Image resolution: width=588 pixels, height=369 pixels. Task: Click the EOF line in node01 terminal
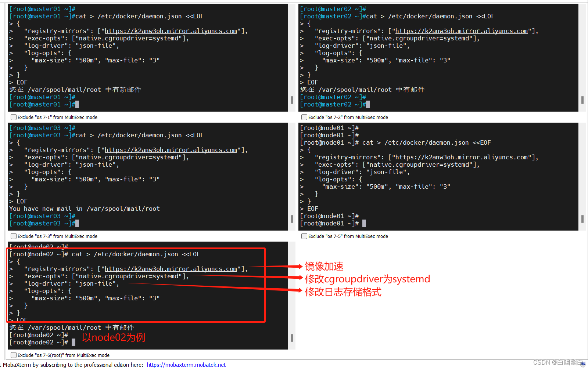[x=309, y=209]
